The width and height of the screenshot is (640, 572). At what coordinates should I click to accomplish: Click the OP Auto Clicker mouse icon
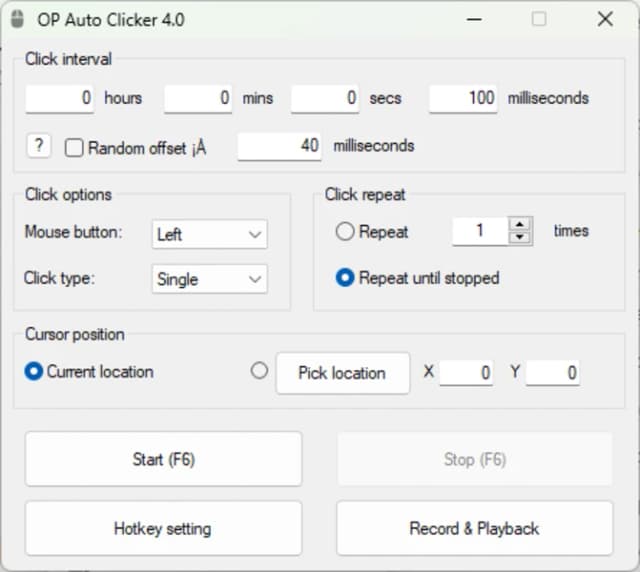pyautogui.click(x=17, y=19)
